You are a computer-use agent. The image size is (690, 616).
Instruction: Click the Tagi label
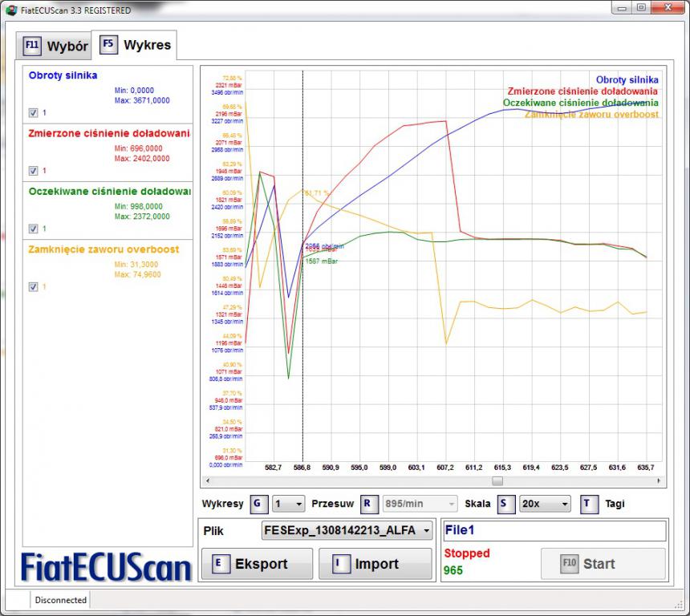click(x=615, y=504)
